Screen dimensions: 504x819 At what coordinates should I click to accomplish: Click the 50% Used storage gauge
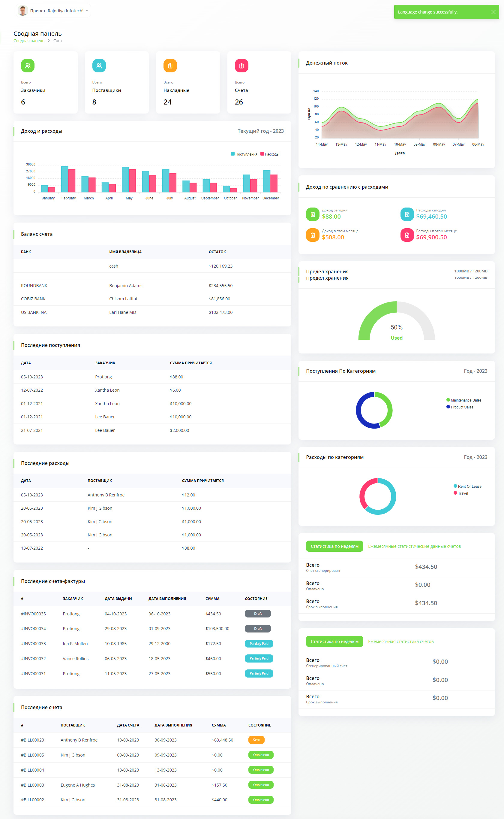396,321
